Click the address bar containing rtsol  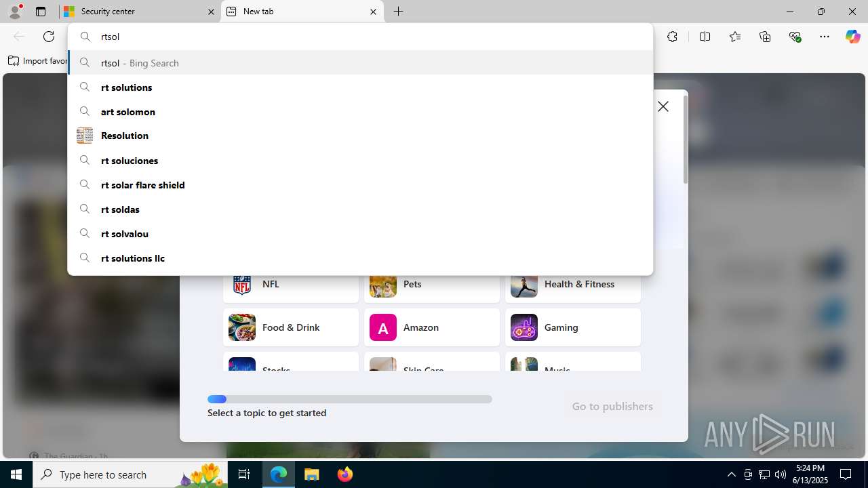(360, 37)
